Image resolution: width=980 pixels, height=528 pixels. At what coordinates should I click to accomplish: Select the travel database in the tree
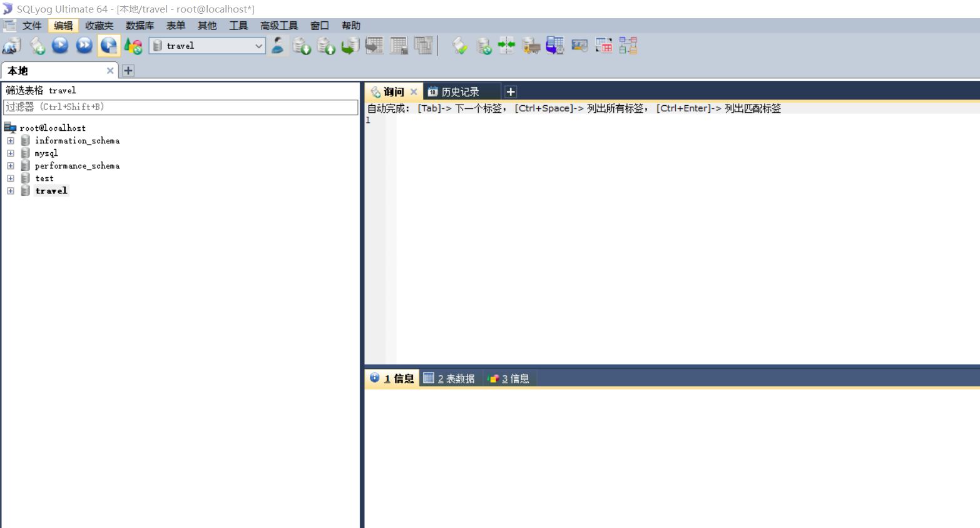51,191
